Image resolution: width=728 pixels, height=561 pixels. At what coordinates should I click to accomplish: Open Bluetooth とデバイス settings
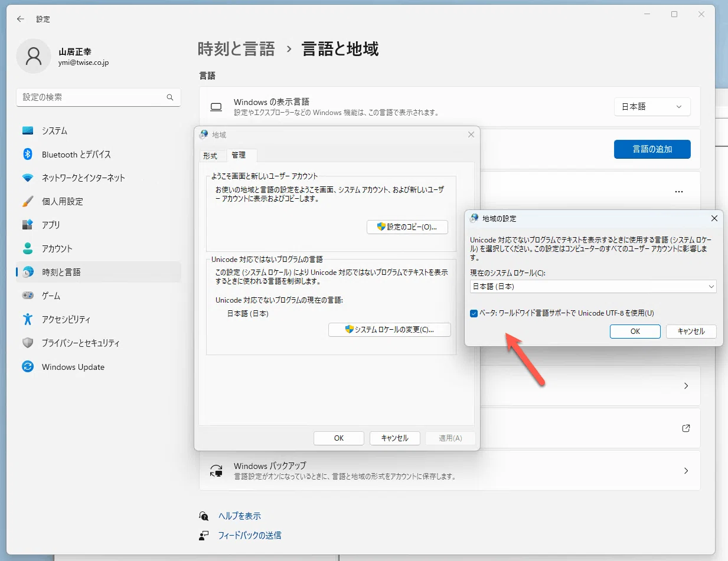[99, 155]
